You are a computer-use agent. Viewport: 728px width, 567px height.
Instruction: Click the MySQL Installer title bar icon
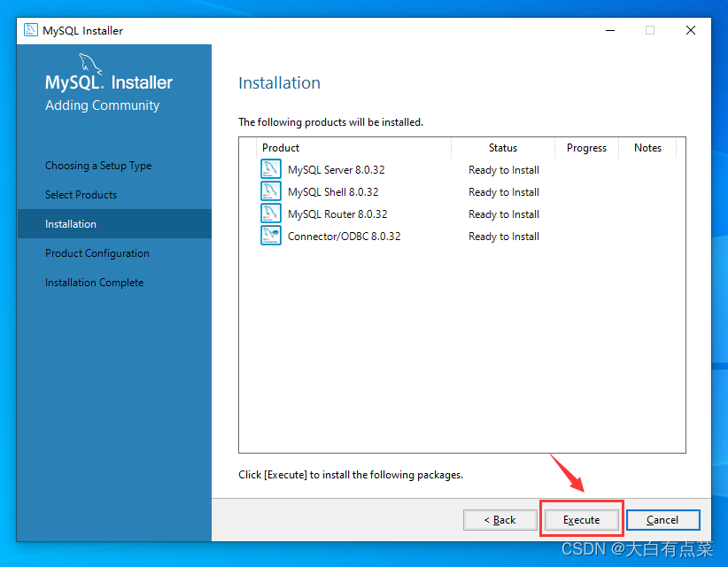tap(31, 30)
